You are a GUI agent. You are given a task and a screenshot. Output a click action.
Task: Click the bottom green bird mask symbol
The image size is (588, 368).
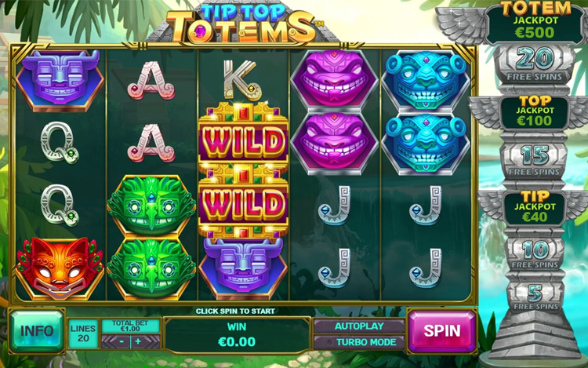point(151,268)
